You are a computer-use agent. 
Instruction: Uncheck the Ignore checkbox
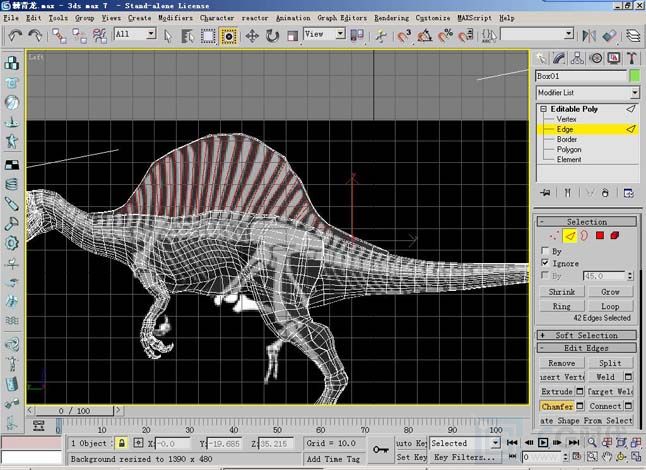(x=545, y=263)
